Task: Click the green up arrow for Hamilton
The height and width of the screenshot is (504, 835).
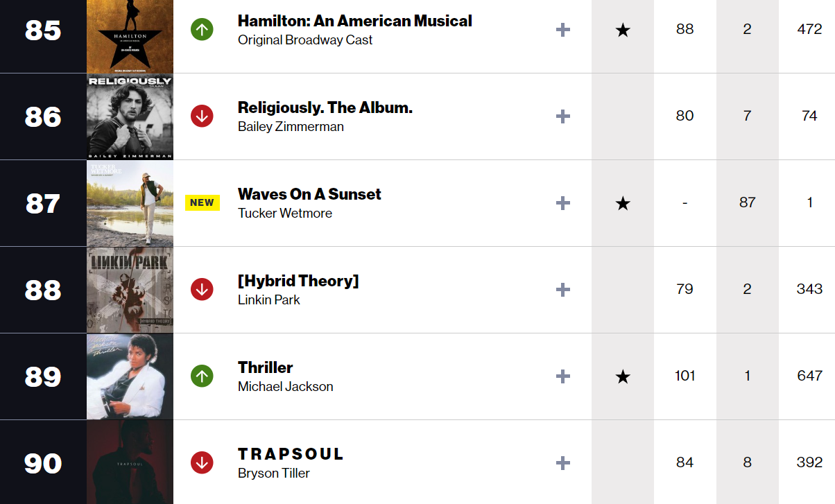Action: click(x=202, y=29)
